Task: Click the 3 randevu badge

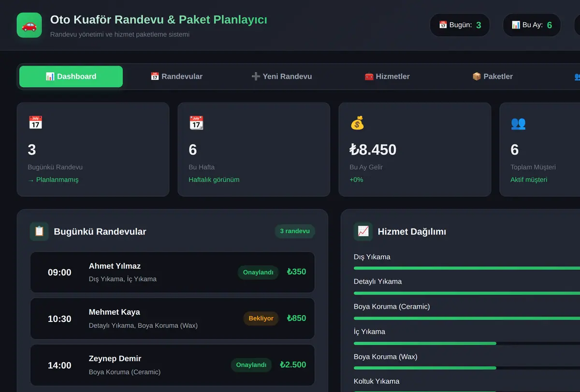Action: tap(295, 231)
